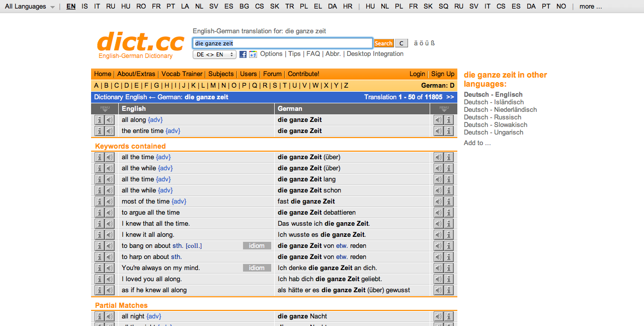Click the search field containing 'die ganze zeit'
This screenshot has width=644, height=326.
283,43
